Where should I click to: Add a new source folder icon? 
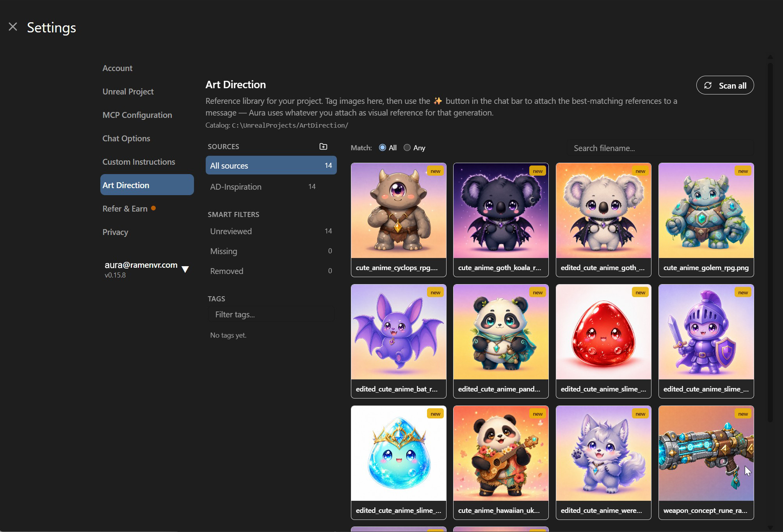[323, 146]
